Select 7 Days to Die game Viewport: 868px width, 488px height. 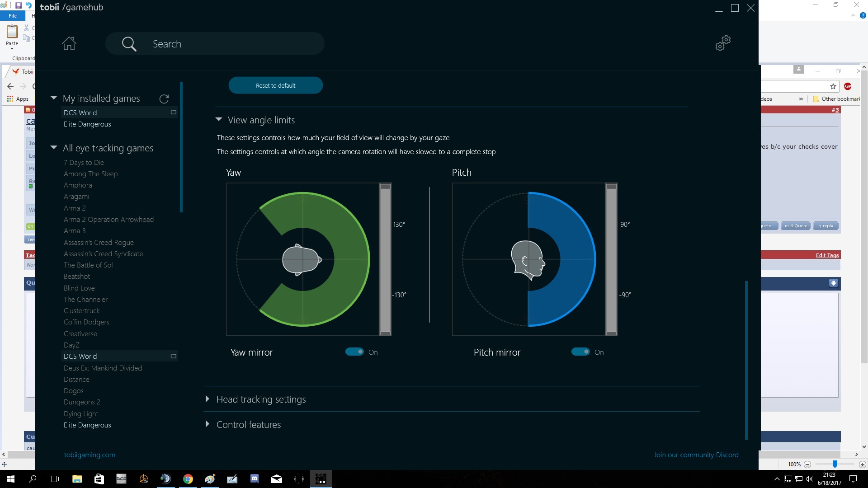[84, 163]
